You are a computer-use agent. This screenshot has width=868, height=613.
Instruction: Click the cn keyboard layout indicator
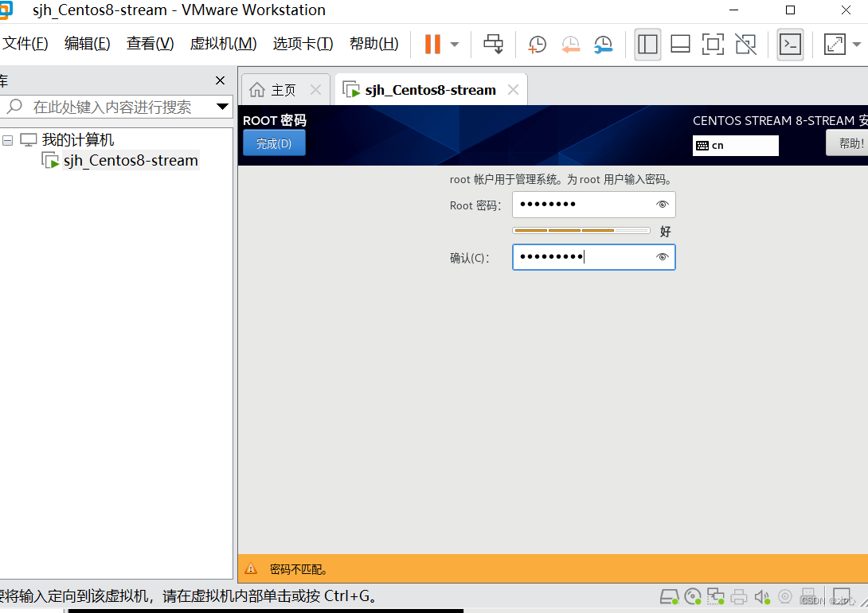(735, 146)
